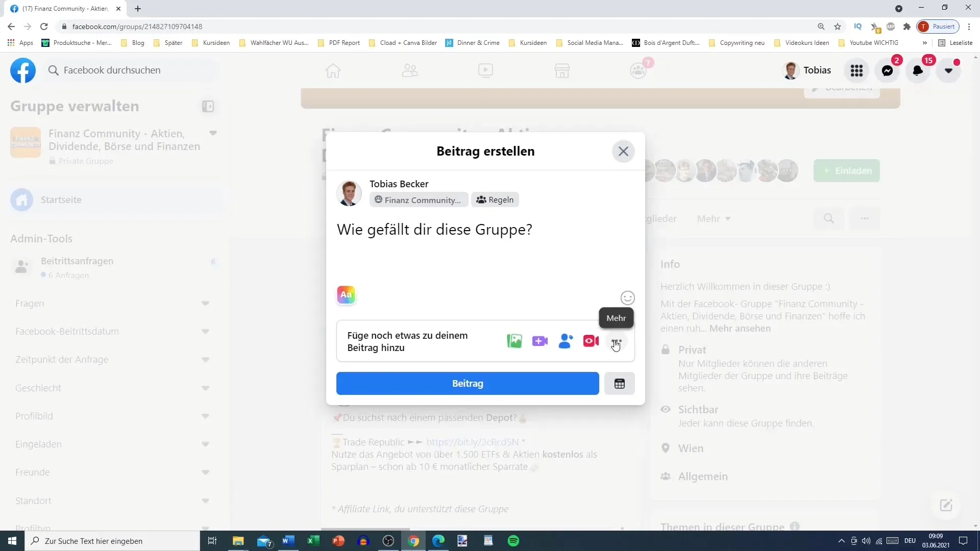The height and width of the screenshot is (551, 980).
Task: Open the Kursideen bookmark folder after Später
Action: (211, 43)
